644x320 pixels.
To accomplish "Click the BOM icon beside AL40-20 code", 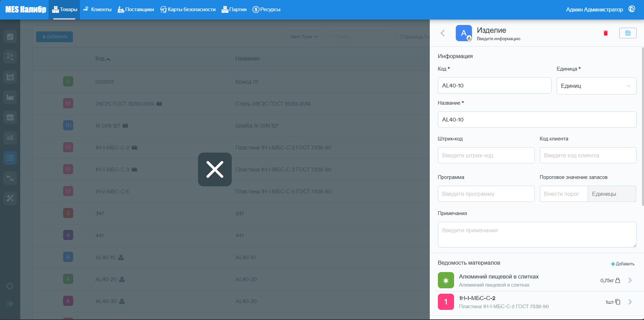I will (122, 279).
